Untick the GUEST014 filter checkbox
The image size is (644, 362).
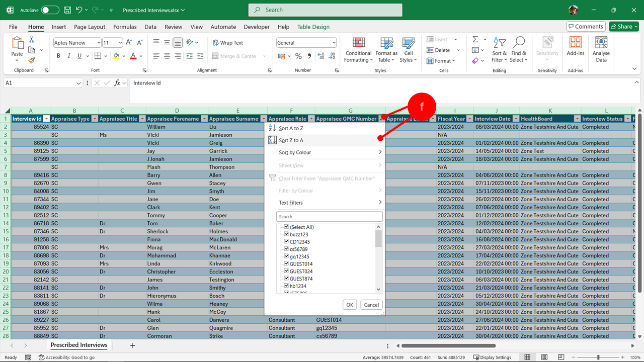286,264
